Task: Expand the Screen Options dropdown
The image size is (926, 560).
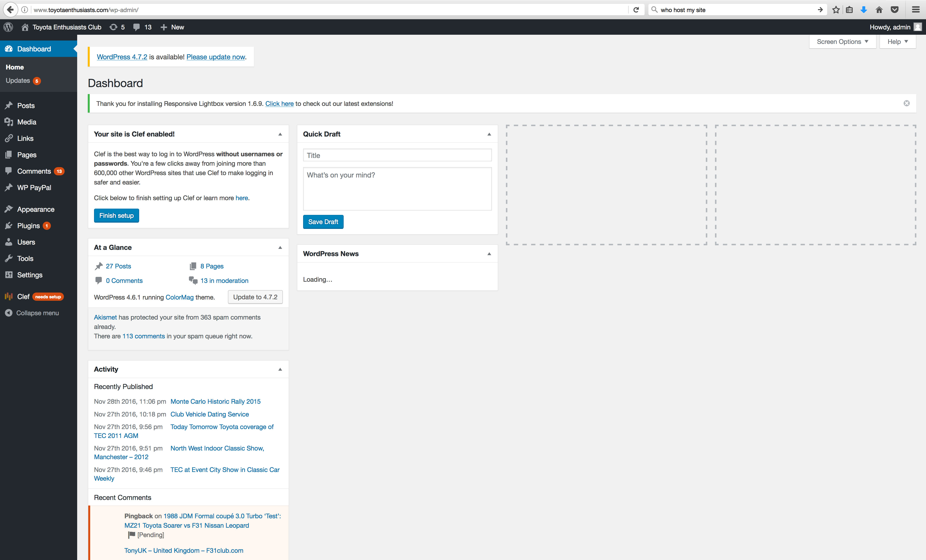Action: pyautogui.click(x=842, y=42)
